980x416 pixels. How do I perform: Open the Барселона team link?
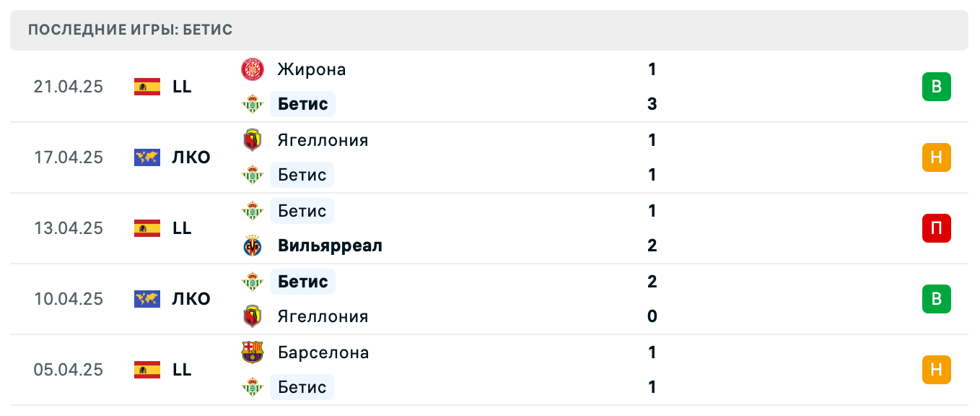pyautogui.click(x=323, y=352)
